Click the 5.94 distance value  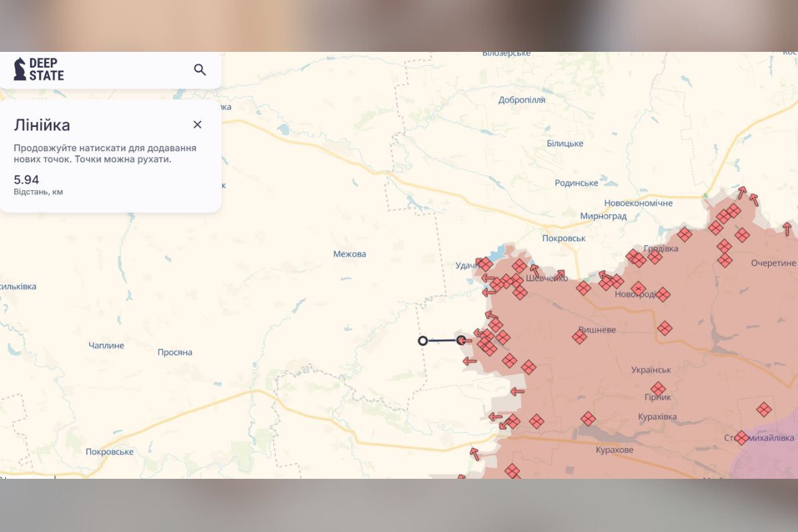point(27,180)
